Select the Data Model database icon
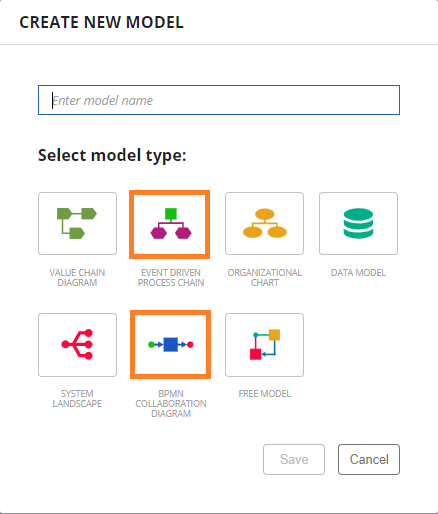 358,224
